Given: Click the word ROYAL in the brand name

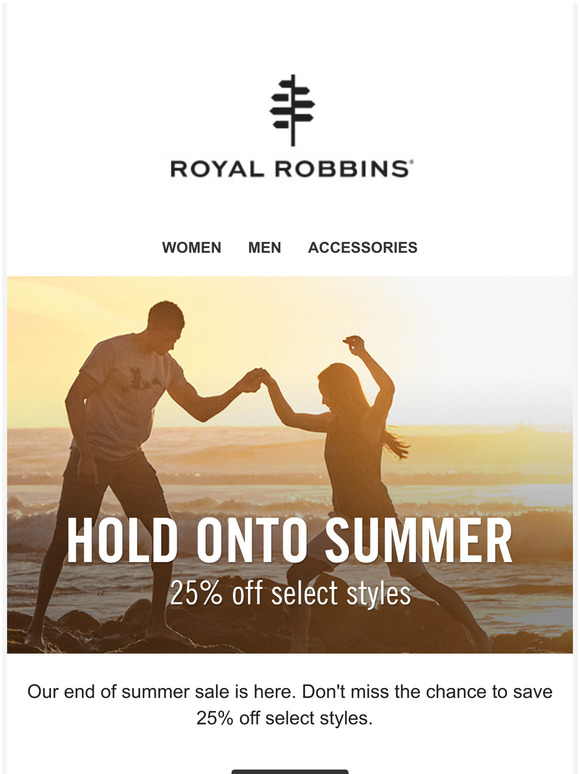Looking at the screenshot, I should 217,169.
